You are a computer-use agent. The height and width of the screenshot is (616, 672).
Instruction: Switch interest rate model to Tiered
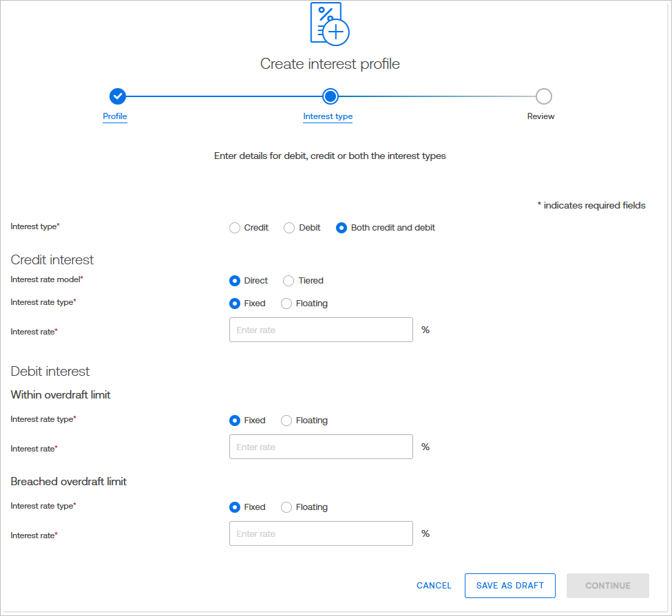288,281
